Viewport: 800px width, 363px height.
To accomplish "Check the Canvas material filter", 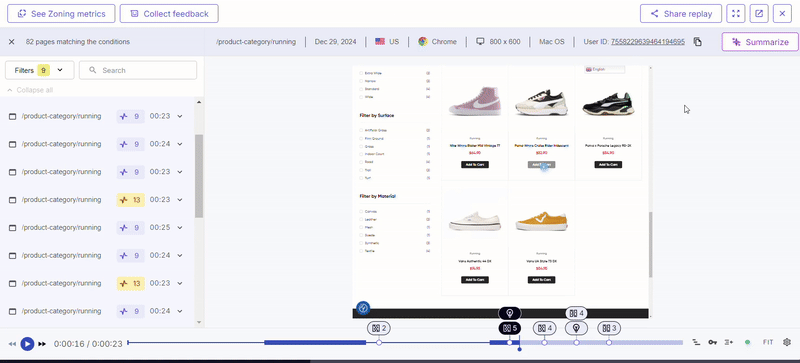I will click(362, 211).
